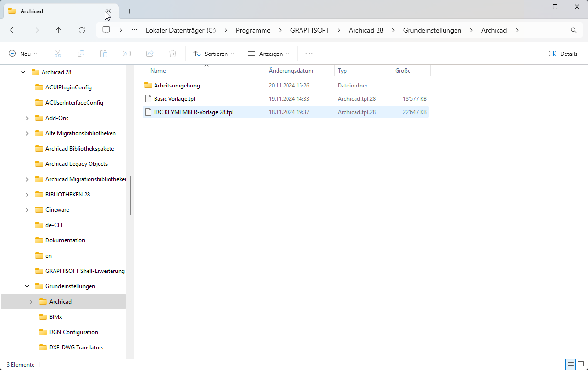Screen dimensions: 588x370
Task: Open the See more options menu
Action: coord(309,54)
